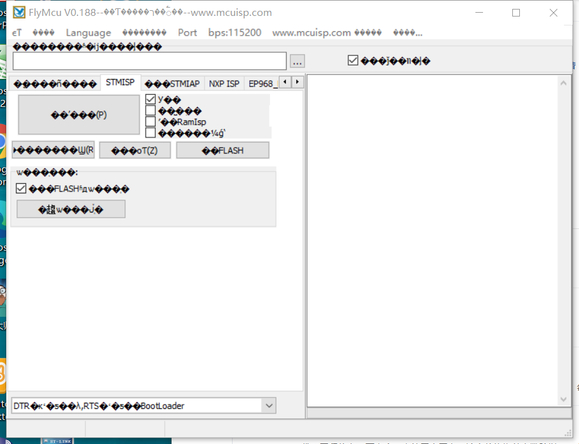Viewport: 579px width, 444px height.
Task: Toggle the first checked option checkbox beside (P)
Action: point(150,99)
